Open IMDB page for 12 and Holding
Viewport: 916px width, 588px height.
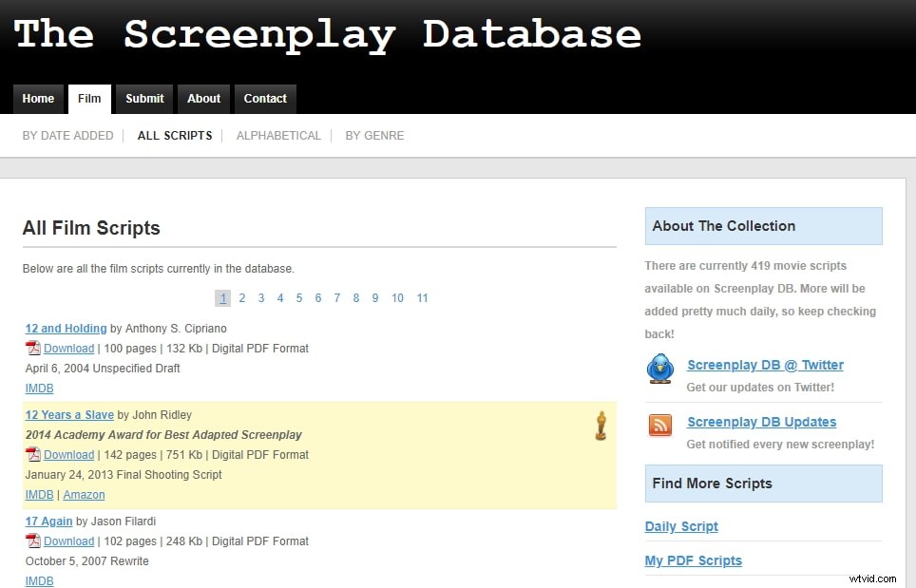tap(39, 388)
